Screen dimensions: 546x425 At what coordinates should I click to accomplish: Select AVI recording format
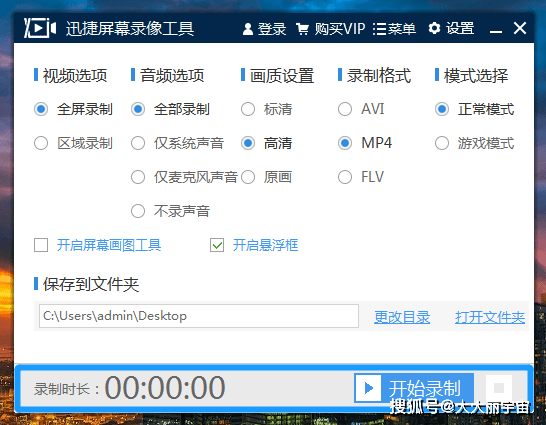(345, 109)
